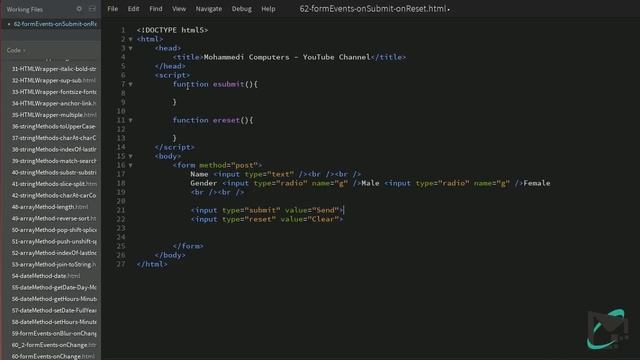Open 37-stringMethods-charAt file
Screen dimensions: 640x360
pyautogui.click(x=54, y=138)
